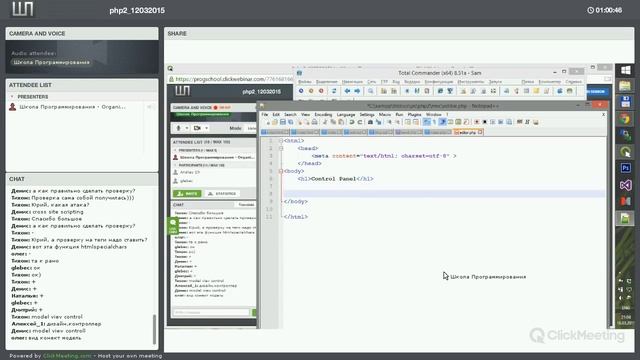Click Notepad++ New file toolbar icon
The height and width of the screenshot is (360, 640).
pyautogui.click(x=268, y=122)
